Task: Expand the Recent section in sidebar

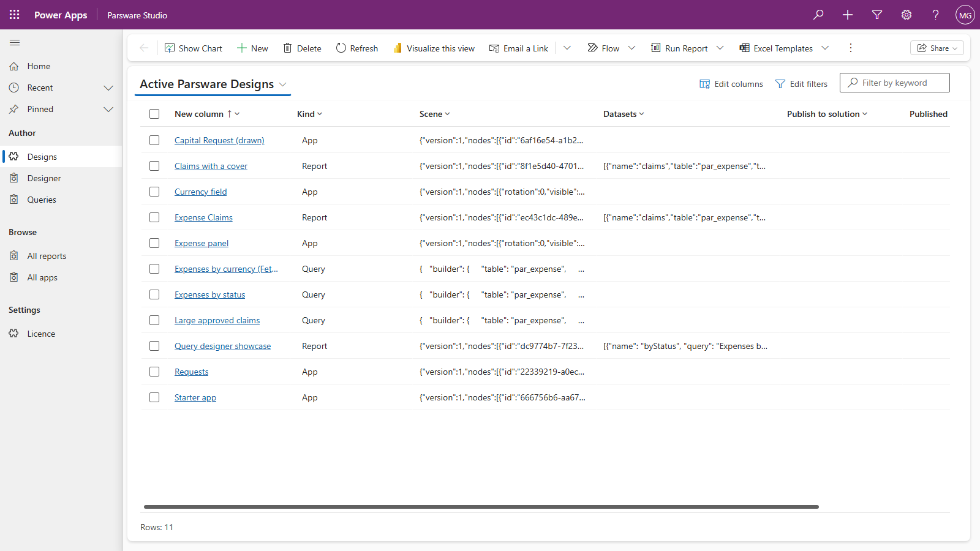Action: point(108,88)
